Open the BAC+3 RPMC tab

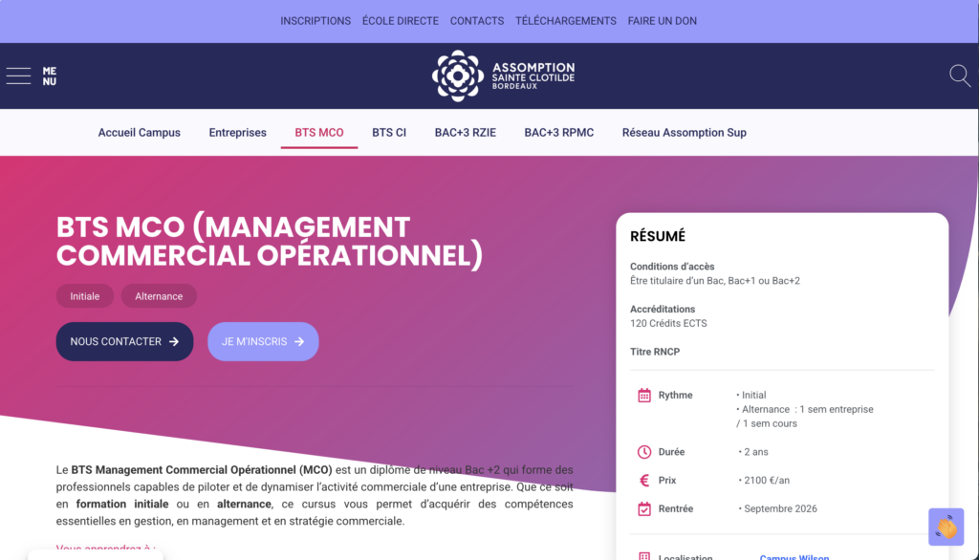(558, 132)
